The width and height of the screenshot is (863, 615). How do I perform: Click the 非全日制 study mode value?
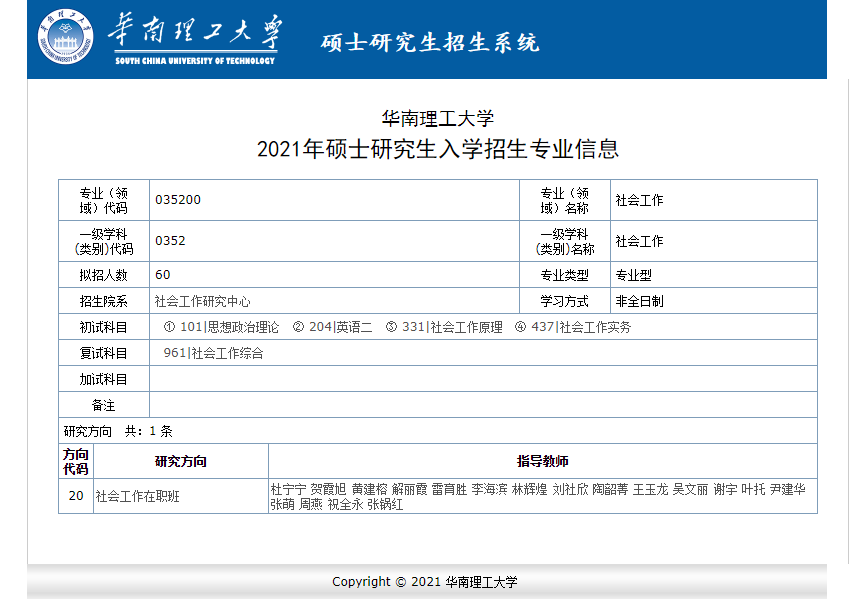point(640,301)
